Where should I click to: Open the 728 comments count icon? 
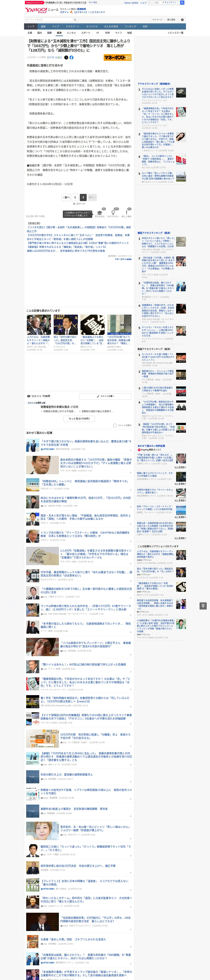pos(51,57)
